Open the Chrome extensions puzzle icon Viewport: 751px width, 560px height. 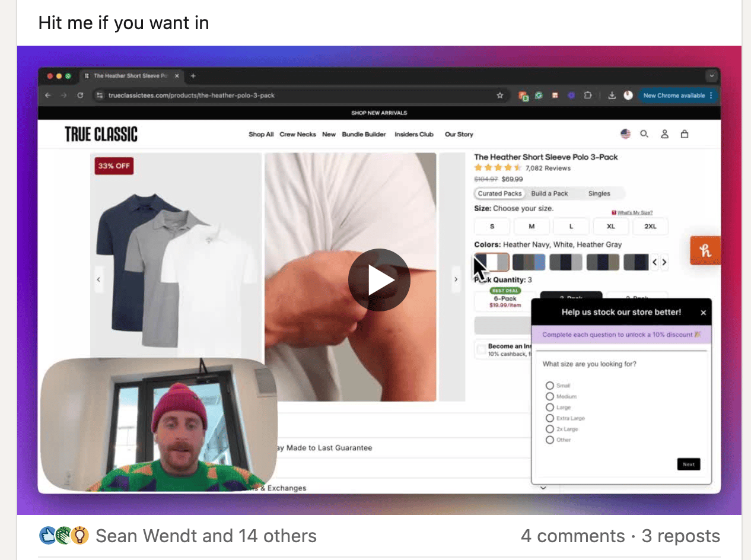click(588, 95)
